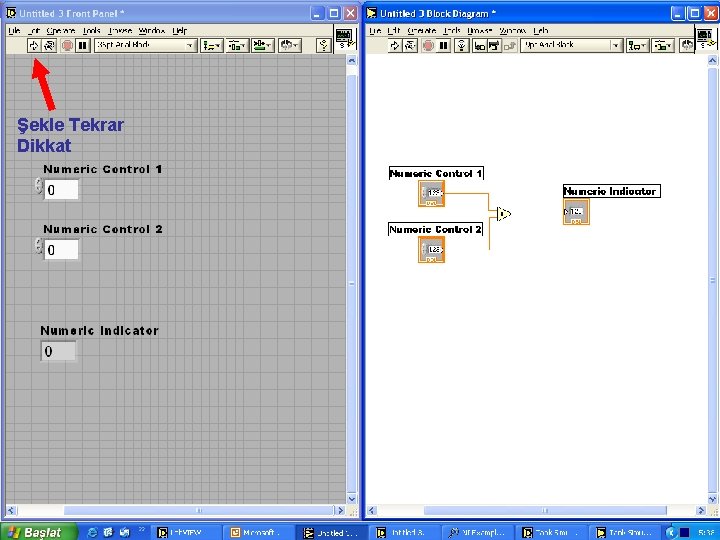
Task: Open Window menu in Front Panel window
Action: tap(152, 30)
